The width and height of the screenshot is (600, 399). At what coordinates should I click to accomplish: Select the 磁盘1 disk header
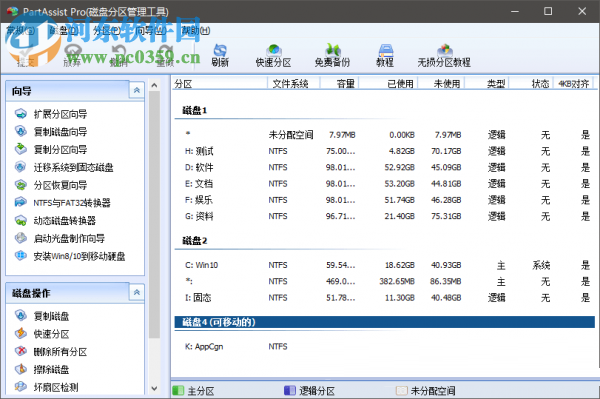coord(195,111)
